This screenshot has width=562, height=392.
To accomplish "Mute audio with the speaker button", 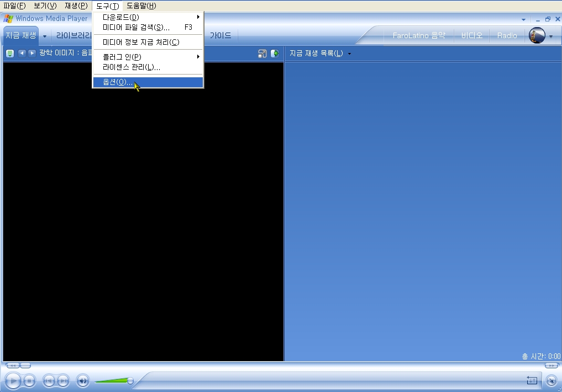I will pyautogui.click(x=83, y=380).
